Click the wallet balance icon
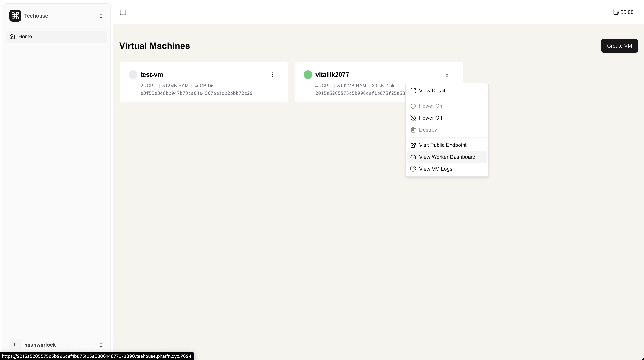Image resolution: width=644 pixels, height=360 pixels. click(x=616, y=12)
